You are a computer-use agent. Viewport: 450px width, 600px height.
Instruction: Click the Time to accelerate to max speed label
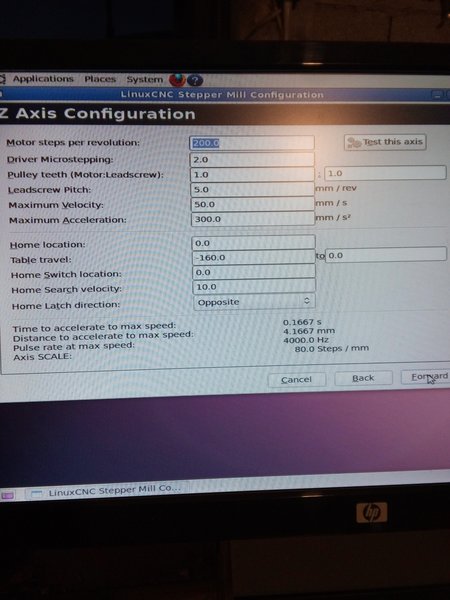pyautogui.click(x=94, y=328)
